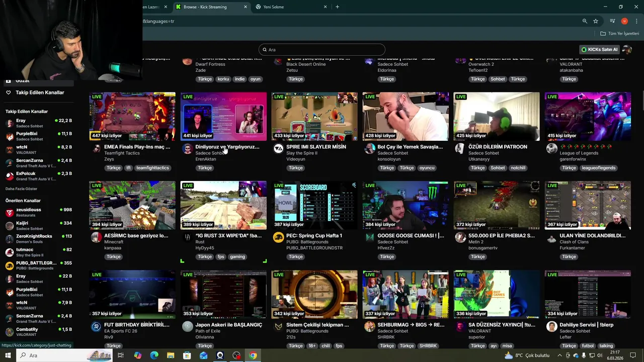Close the Yeni Sekme tab
644x362 pixels.
coord(325,7)
